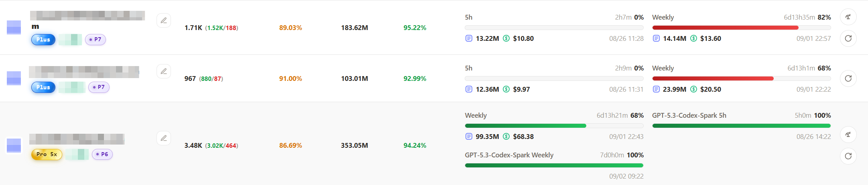Click the edit pencil for the Pro 5x account

[x=164, y=138]
